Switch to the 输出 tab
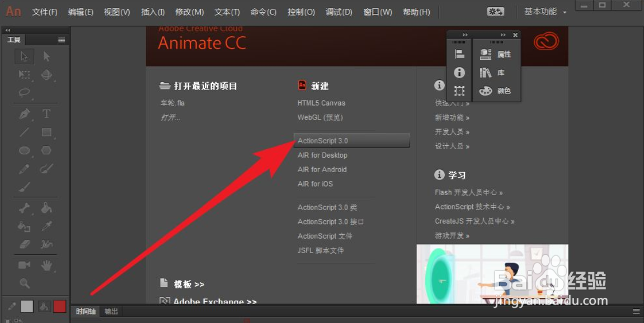This screenshot has height=323, width=644. (x=111, y=311)
